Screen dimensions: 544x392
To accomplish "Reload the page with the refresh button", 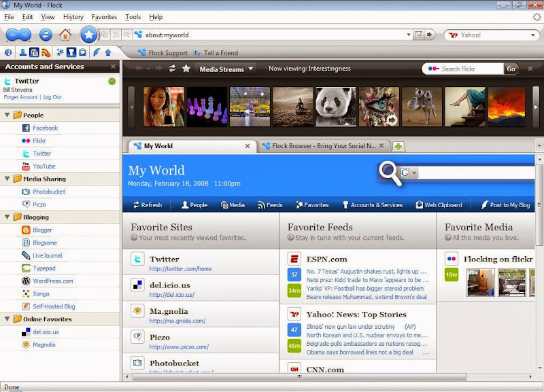I will tap(46, 35).
